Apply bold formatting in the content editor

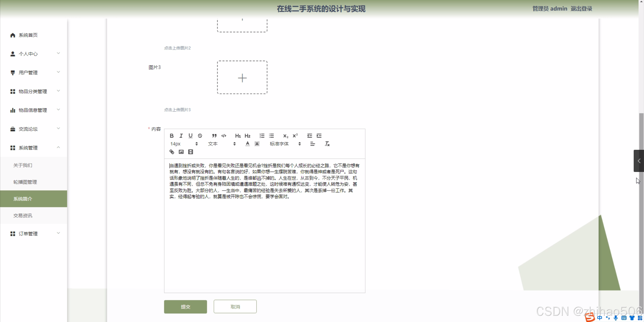[x=171, y=136]
